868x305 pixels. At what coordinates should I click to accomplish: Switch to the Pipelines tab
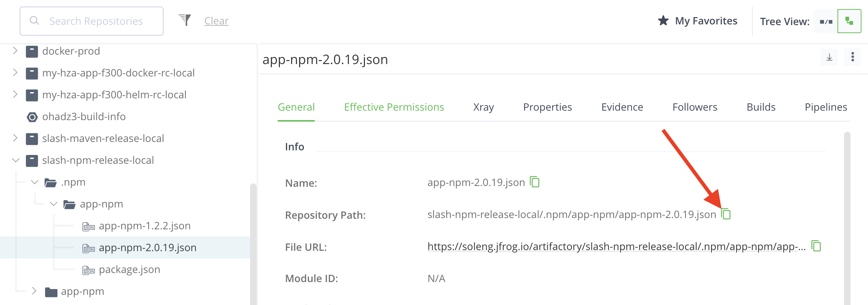point(826,107)
